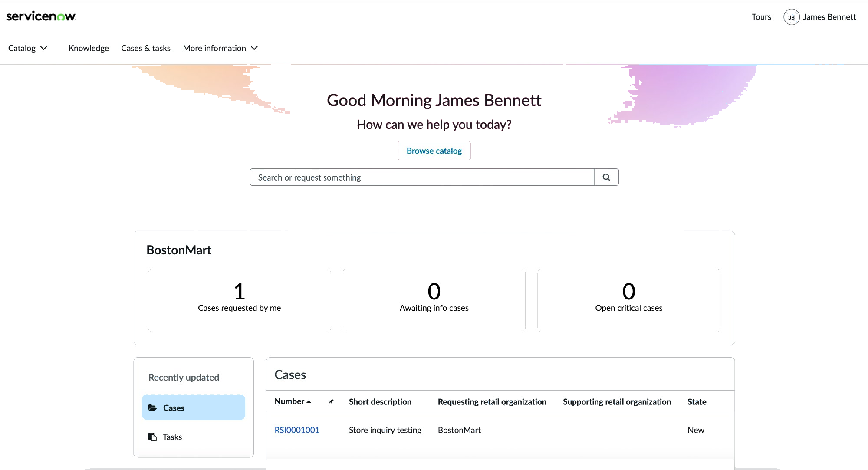Click the Tasks clipboard icon in the sidebar
This screenshot has height=470, width=868.
(152, 437)
